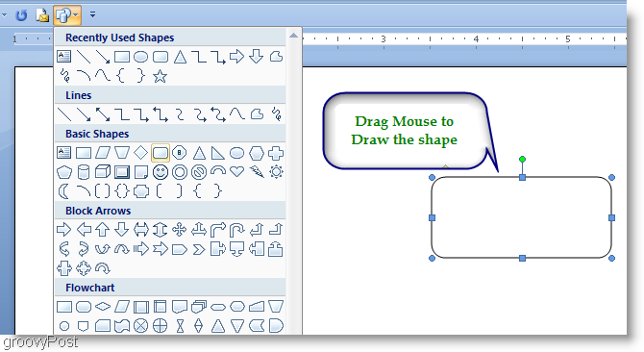The width and height of the screenshot is (644, 352).
Task: Click the green rotation handle of rounded rectangle
Action: tap(523, 159)
